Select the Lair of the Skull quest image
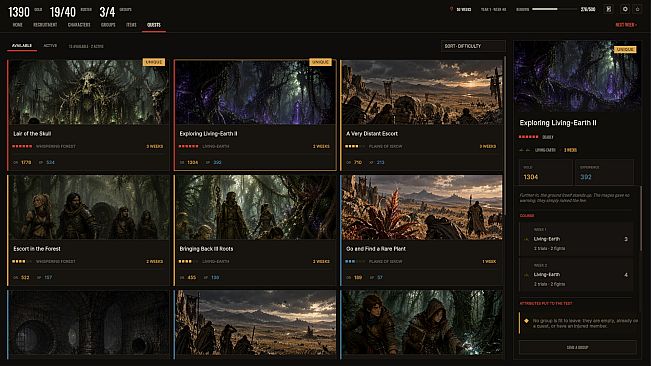Viewport: 651px width, 366px height. tap(89, 92)
